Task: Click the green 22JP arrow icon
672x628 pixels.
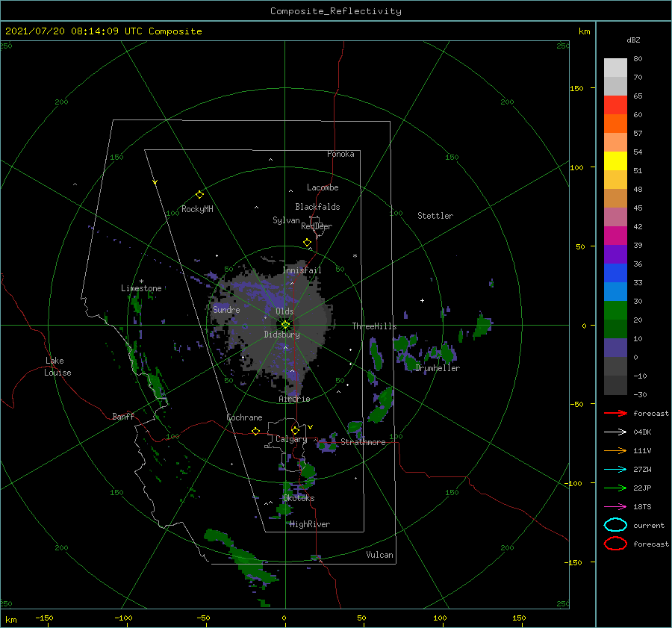Action: (x=615, y=488)
